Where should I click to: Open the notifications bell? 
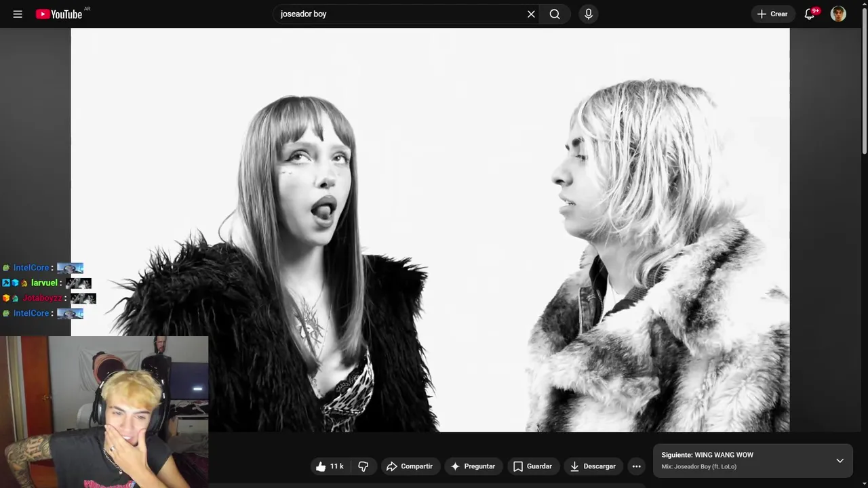(x=810, y=14)
